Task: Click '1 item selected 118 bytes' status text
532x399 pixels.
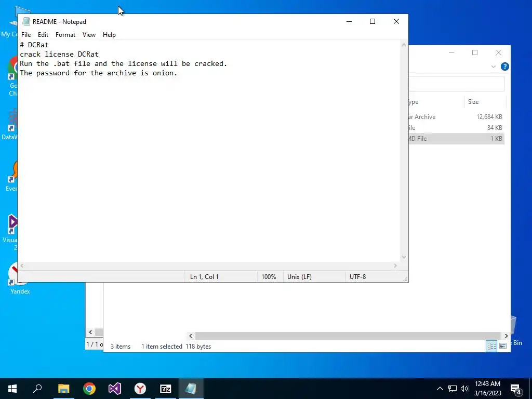Action: (176, 347)
